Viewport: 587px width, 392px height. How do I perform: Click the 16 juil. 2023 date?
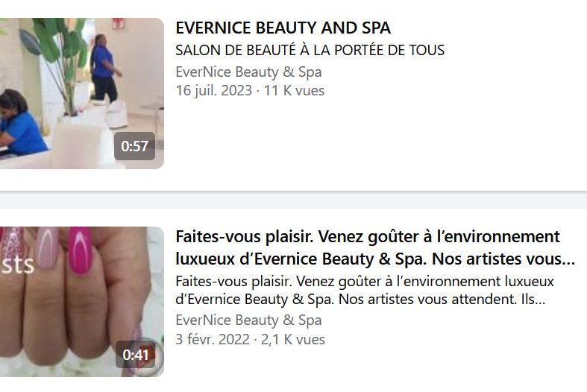[x=214, y=90]
